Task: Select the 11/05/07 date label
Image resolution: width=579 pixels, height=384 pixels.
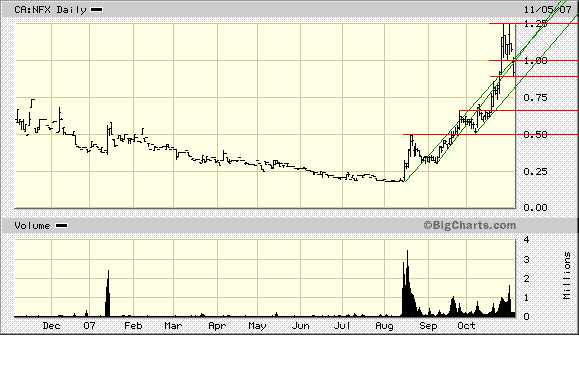Action: pyautogui.click(x=547, y=10)
